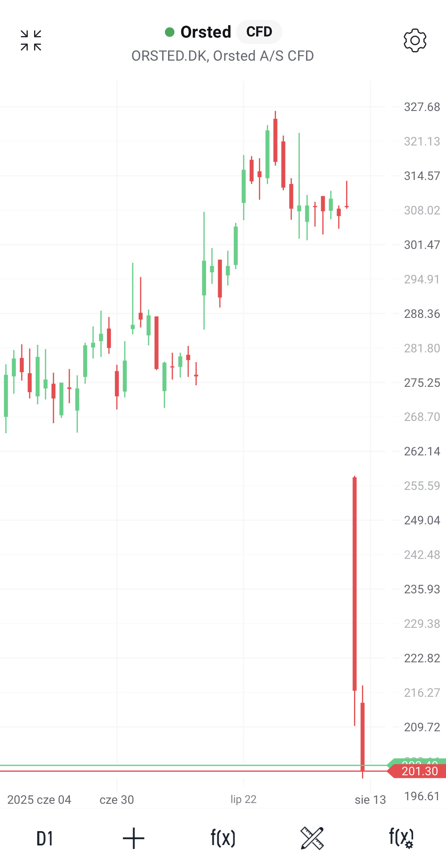446x868 pixels.
Task: Tap the 2025 cze 04 date label
Action: click(x=39, y=800)
